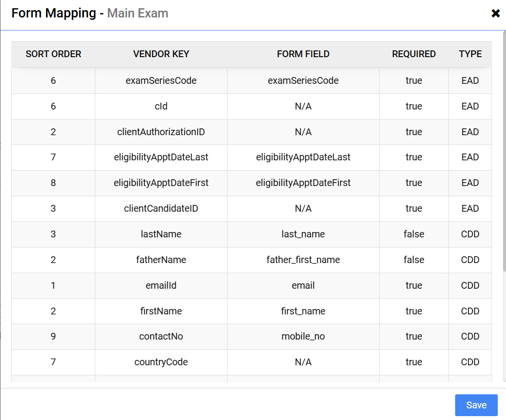Close the Form Mapping dialog
The image size is (506, 420).
coord(495,14)
